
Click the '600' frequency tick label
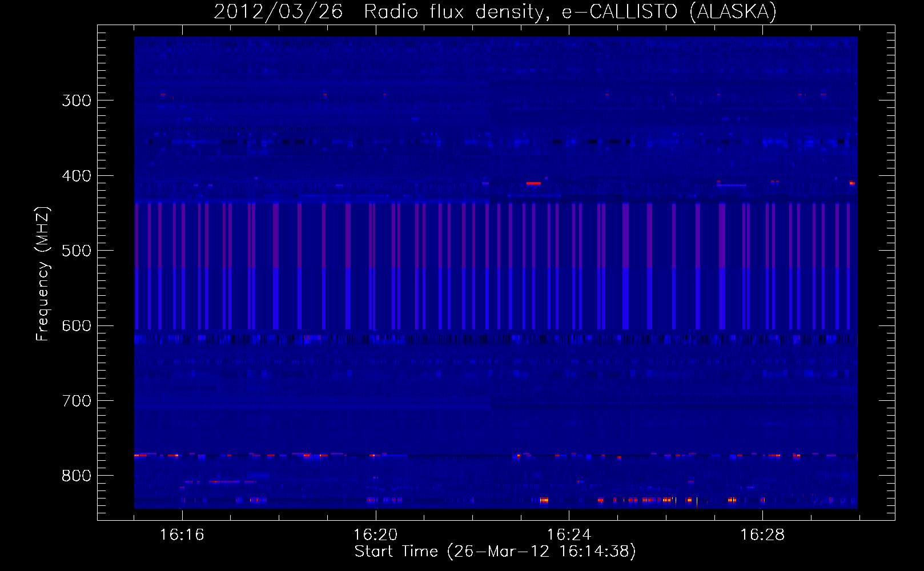point(77,326)
